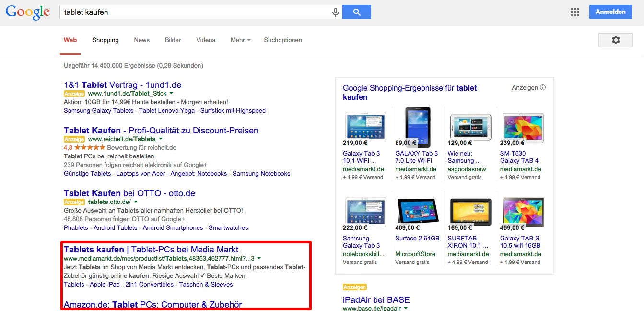Click the Anzeigen info icon

pyautogui.click(x=543, y=88)
